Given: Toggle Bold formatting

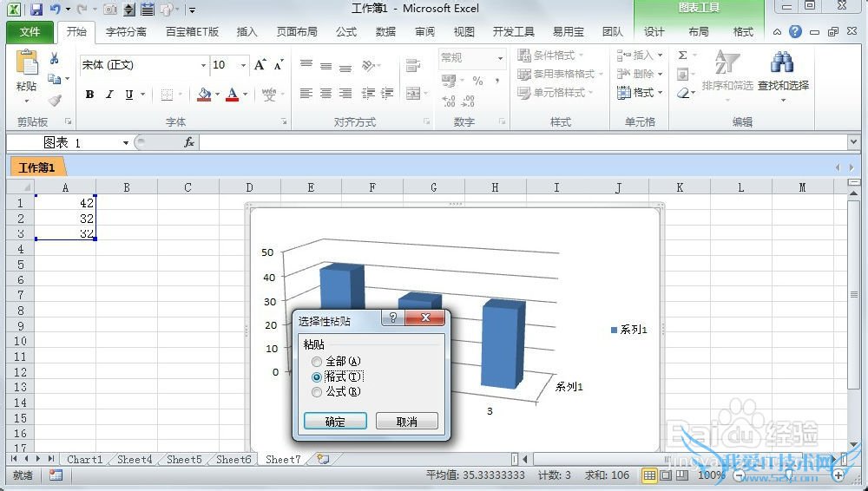Looking at the screenshot, I should point(89,95).
